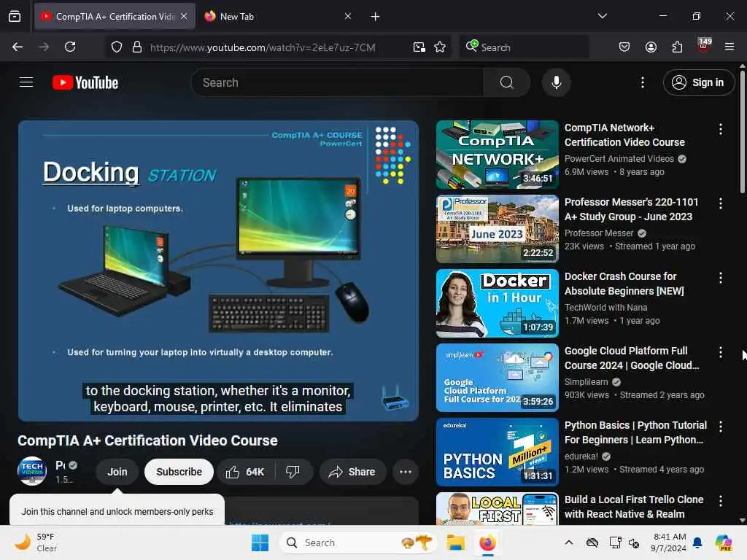Click Windows taskbar Search box

pos(357,542)
